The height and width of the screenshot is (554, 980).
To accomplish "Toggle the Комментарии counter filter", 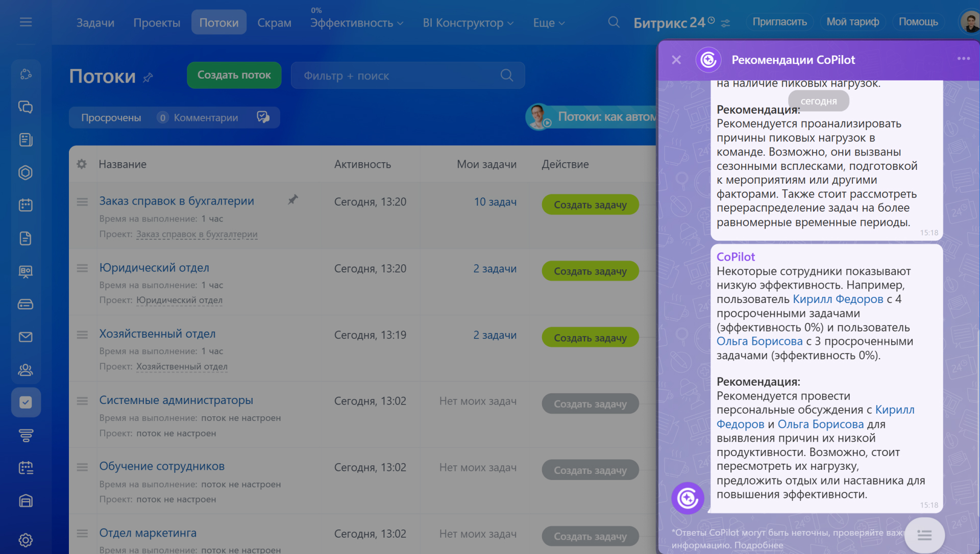I will tap(199, 118).
